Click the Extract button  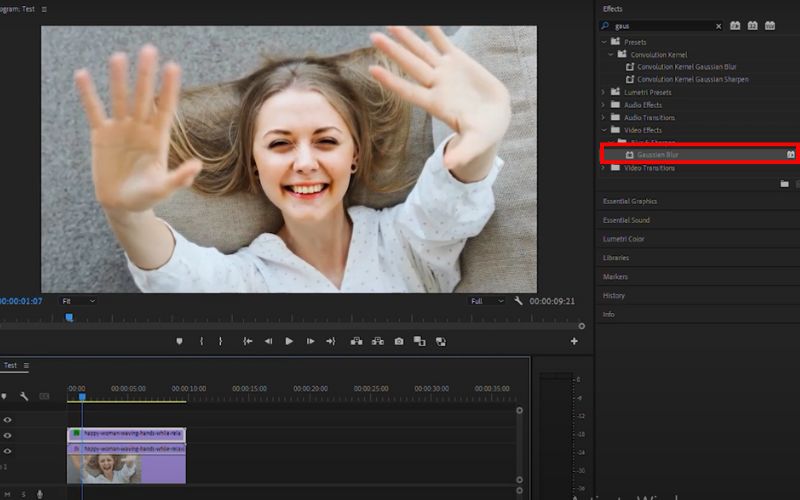[x=378, y=341]
